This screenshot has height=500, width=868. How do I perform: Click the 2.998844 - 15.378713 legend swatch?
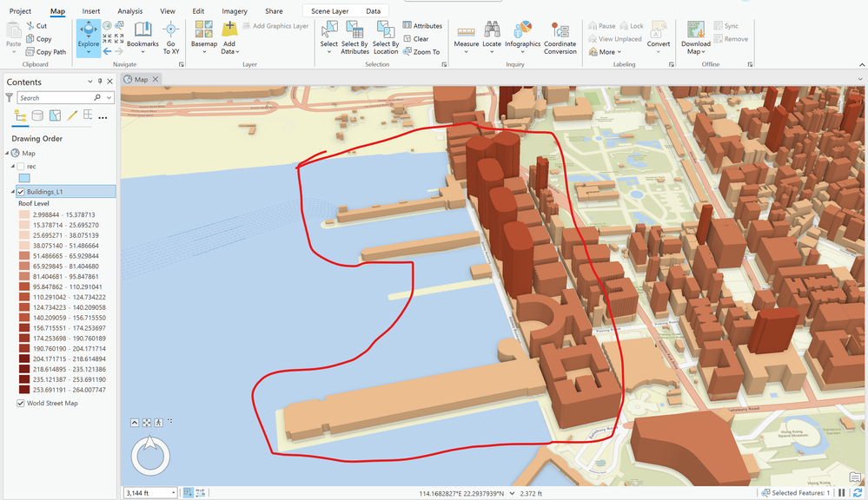(x=24, y=214)
